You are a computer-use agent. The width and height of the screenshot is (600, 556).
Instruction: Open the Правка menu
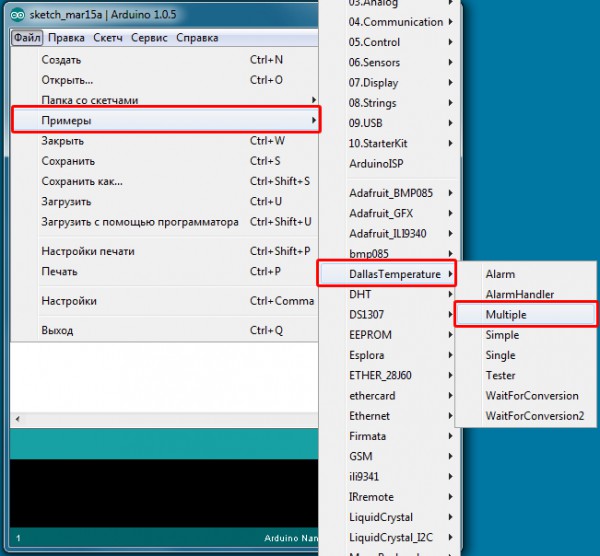tap(66, 38)
